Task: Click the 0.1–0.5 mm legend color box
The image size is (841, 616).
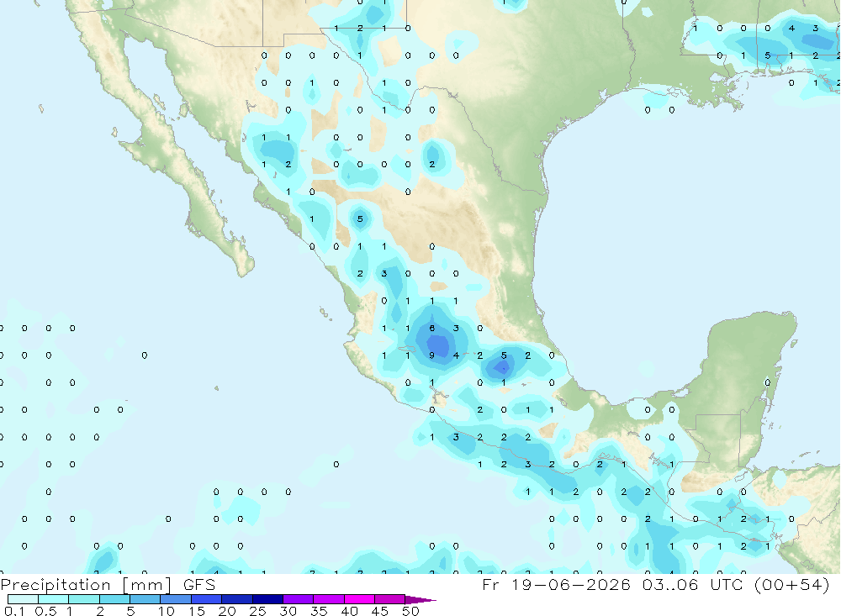Action: point(23,599)
